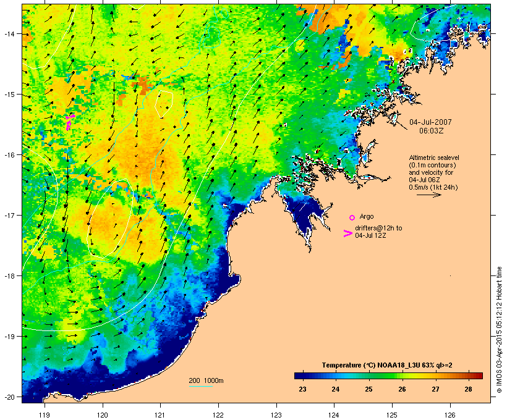507x420 pixels.
Task: Click the colorbar tick label 27
Action: 435,389
